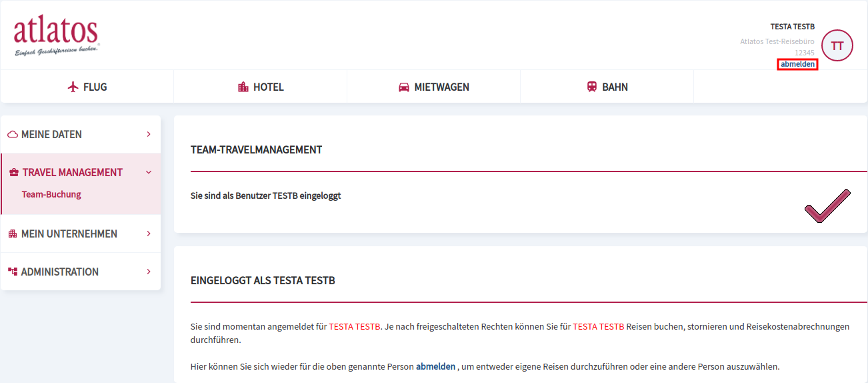Click the building icon beside MEIN UNTERNEHMEN

coord(12,234)
